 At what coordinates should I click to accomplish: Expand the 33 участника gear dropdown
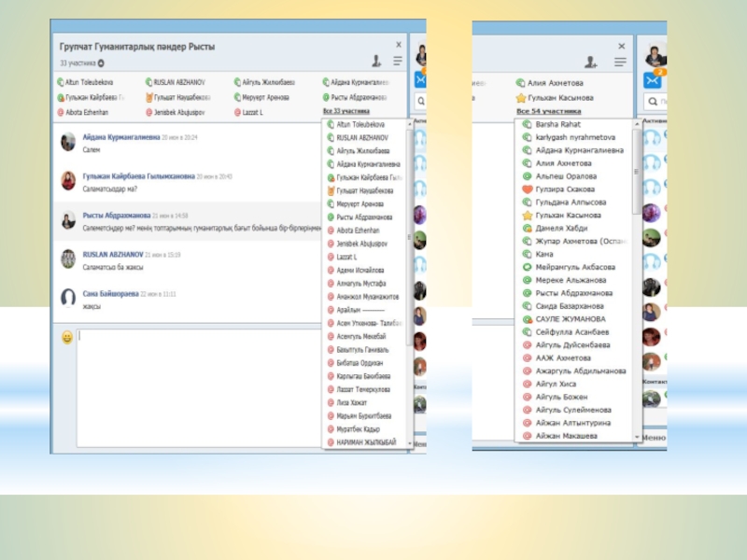(101, 63)
